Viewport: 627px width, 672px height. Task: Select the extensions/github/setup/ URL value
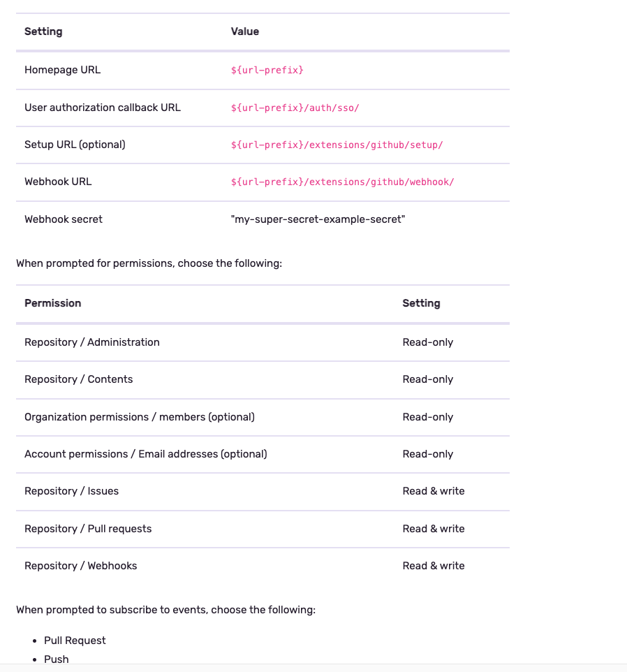[x=337, y=145]
